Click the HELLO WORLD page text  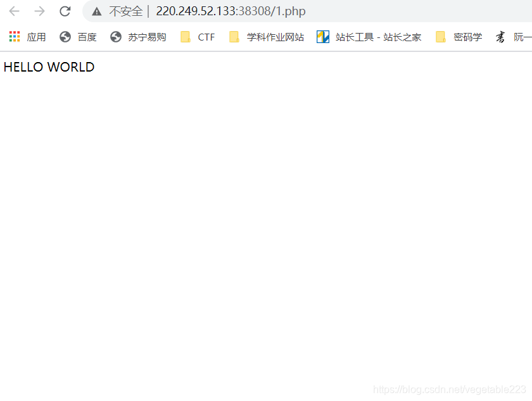[x=49, y=67]
